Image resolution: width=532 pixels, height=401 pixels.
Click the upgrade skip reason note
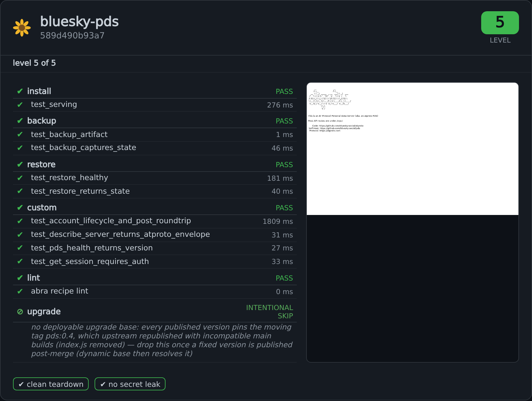pos(162,340)
